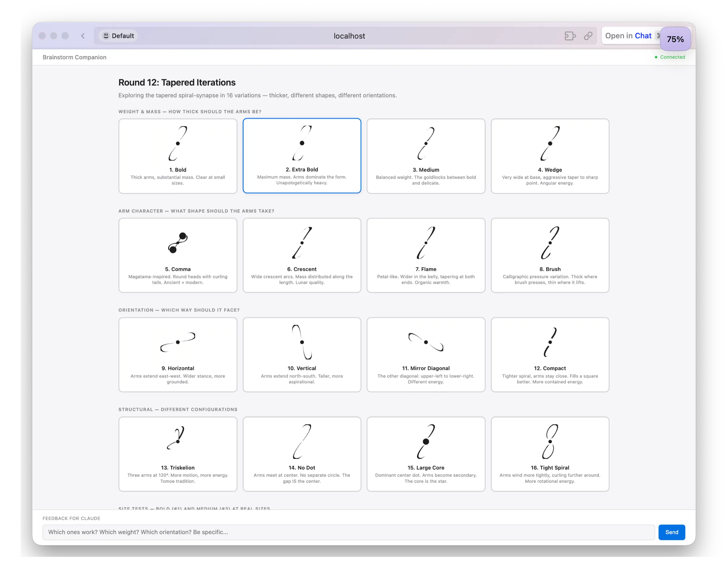The height and width of the screenshot is (588, 728).
Task: Select the 11. Mirror Diagonal glyph
Action: pyautogui.click(x=426, y=342)
